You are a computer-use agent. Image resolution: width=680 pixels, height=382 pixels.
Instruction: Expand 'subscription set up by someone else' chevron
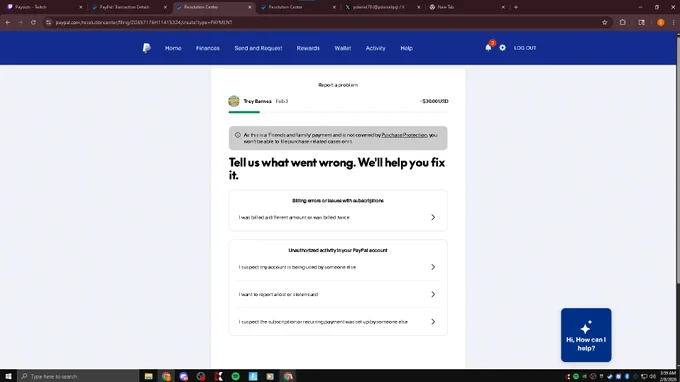point(433,322)
